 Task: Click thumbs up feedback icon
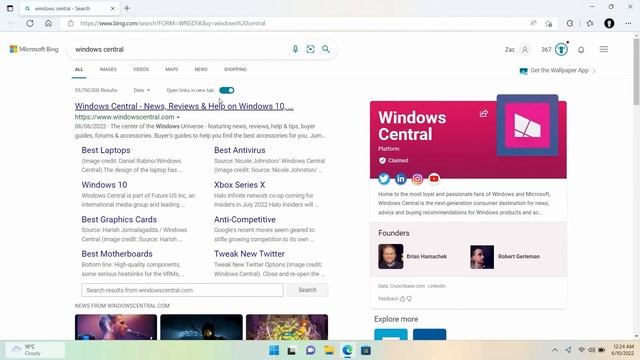tap(402, 299)
